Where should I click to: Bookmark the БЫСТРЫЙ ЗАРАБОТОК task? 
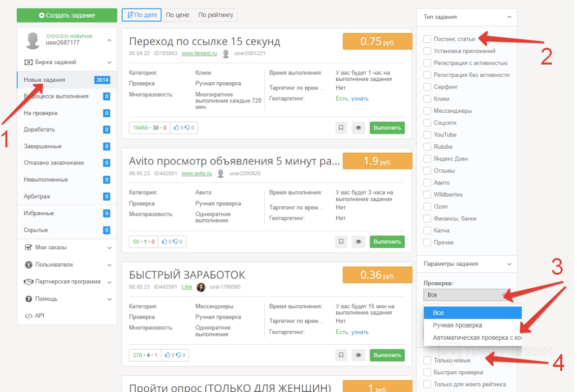click(341, 355)
